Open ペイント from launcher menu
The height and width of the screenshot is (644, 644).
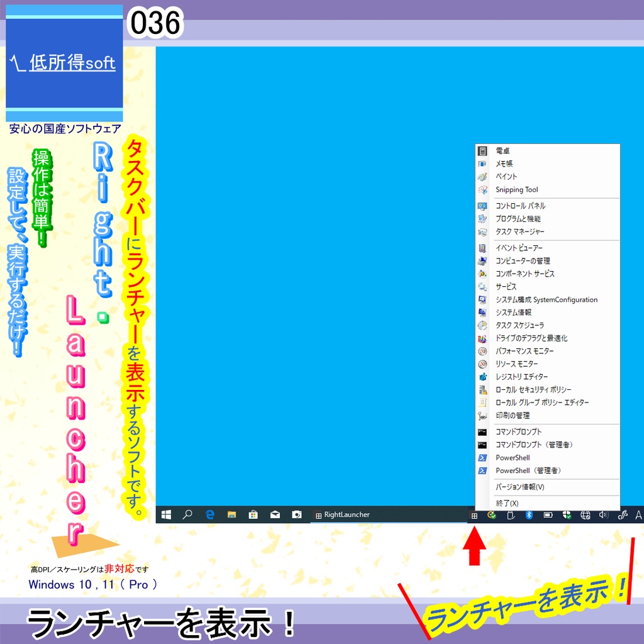[547, 177]
